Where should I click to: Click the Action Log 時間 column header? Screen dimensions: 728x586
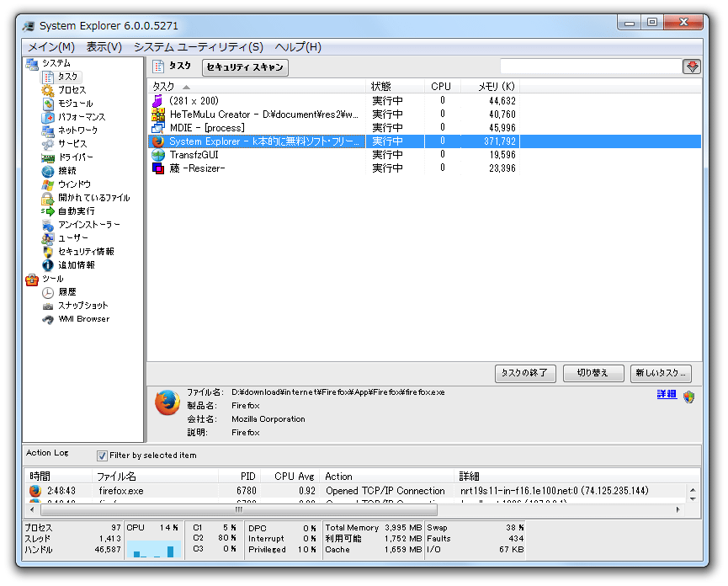tap(59, 477)
